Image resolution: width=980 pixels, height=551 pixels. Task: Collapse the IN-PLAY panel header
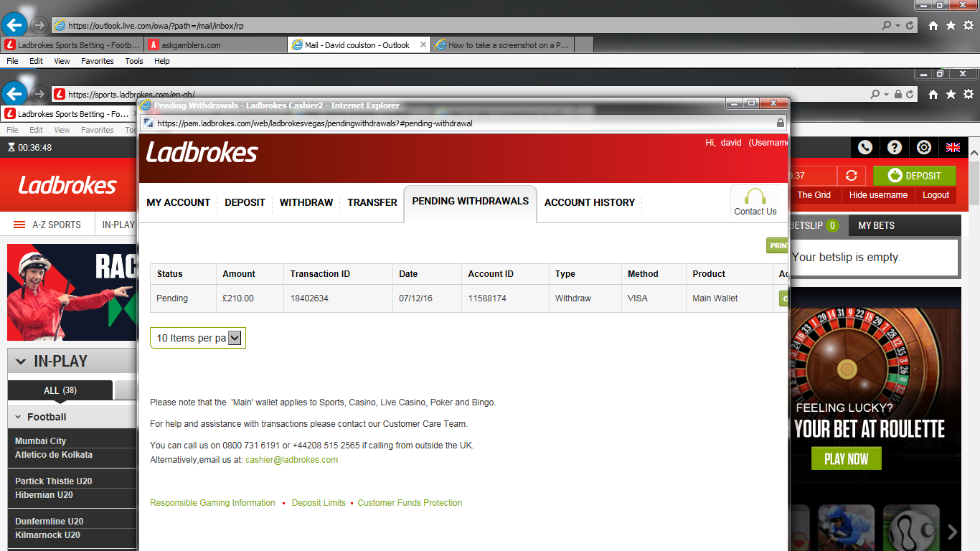click(x=22, y=362)
